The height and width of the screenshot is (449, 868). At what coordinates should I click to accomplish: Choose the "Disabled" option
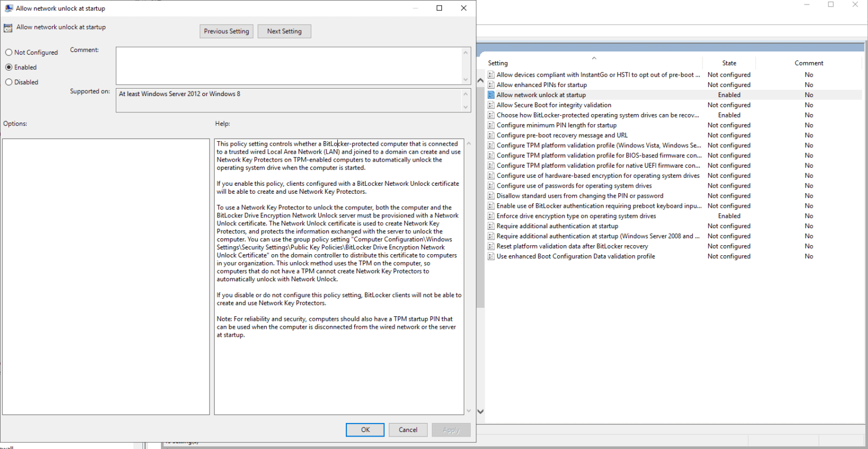(x=8, y=82)
